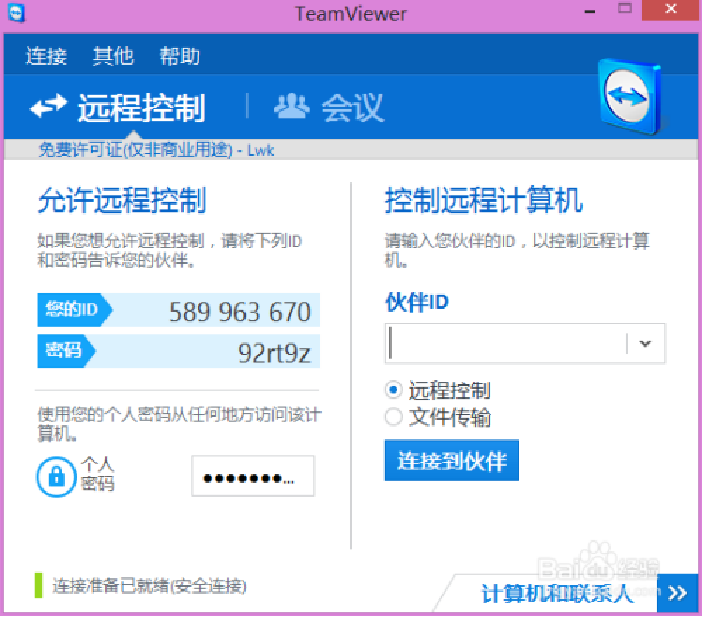Click the green connection status indicator
Viewport: 702px width, 617px height.
pyautogui.click(x=39, y=586)
